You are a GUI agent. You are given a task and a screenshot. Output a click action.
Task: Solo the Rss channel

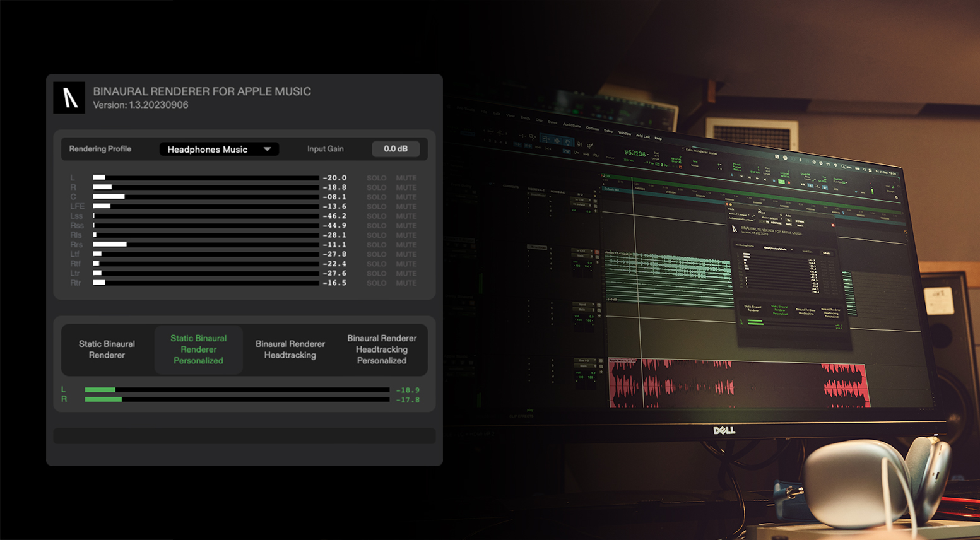click(377, 225)
